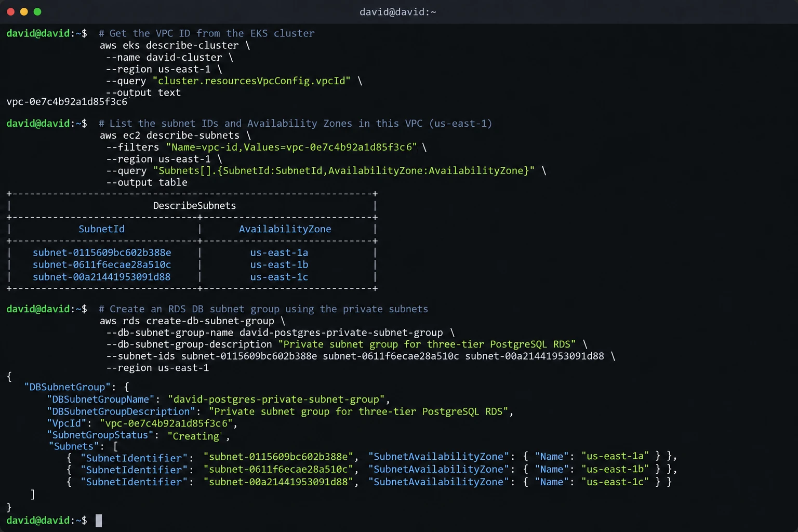Click the DescribeSubnets table title
The height and width of the screenshot is (532, 798).
coord(194,206)
